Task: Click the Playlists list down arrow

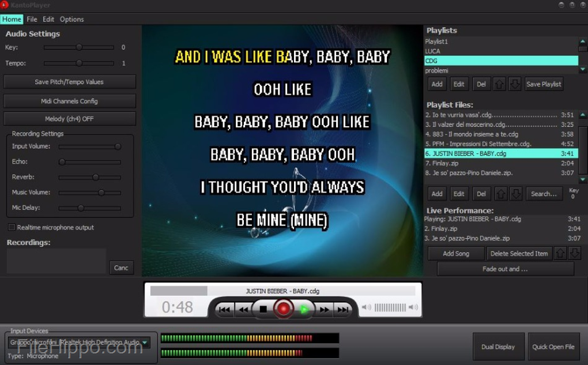Action: coord(582,69)
